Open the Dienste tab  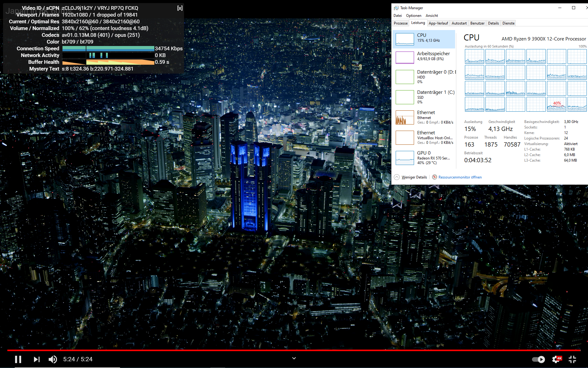click(x=508, y=23)
